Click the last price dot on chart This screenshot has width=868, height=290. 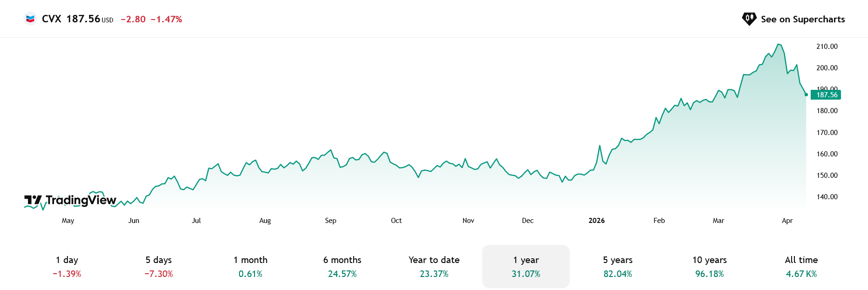806,94
